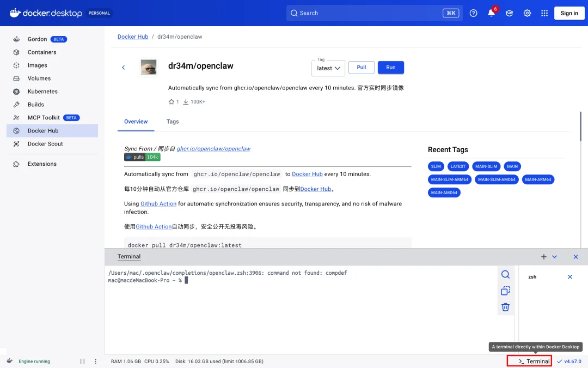Select Docker Hub in sidebar
Screen dimensions: 588x368
pos(52,131)
